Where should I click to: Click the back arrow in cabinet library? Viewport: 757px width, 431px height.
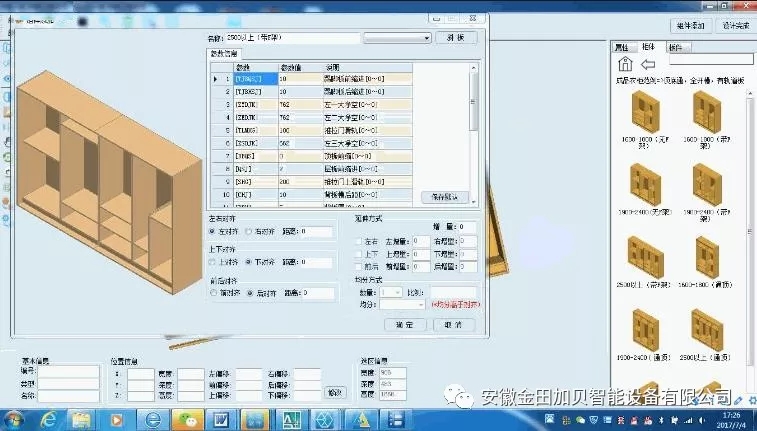coord(647,65)
